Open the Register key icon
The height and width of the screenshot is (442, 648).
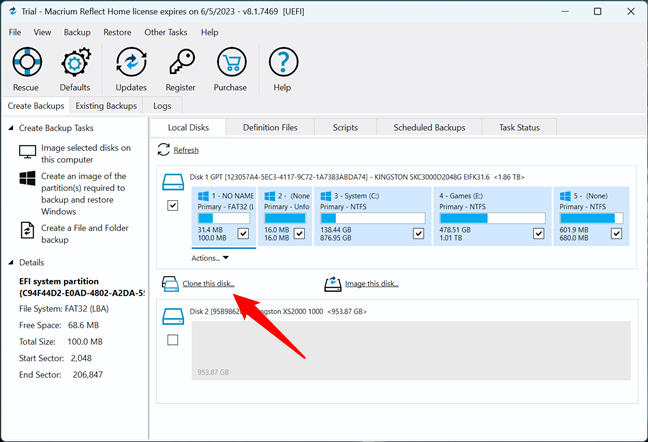point(181,62)
